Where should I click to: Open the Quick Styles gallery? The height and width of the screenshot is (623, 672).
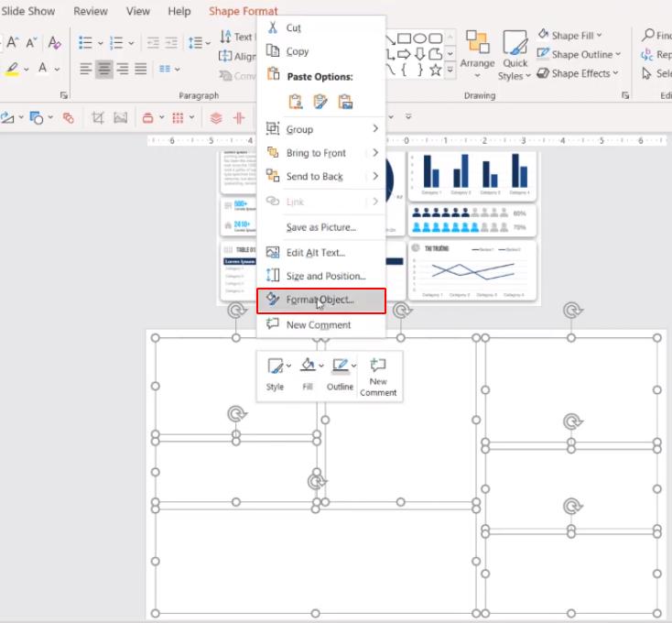pos(515,55)
